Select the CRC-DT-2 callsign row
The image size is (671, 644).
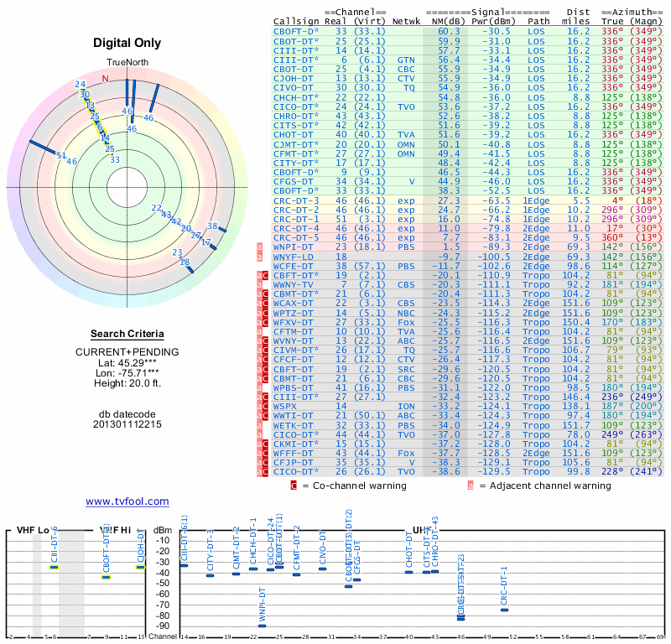point(468,210)
